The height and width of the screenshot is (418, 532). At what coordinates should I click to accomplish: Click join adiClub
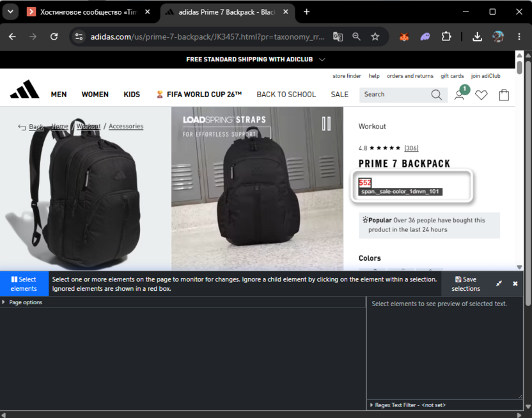tap(485, 76)
